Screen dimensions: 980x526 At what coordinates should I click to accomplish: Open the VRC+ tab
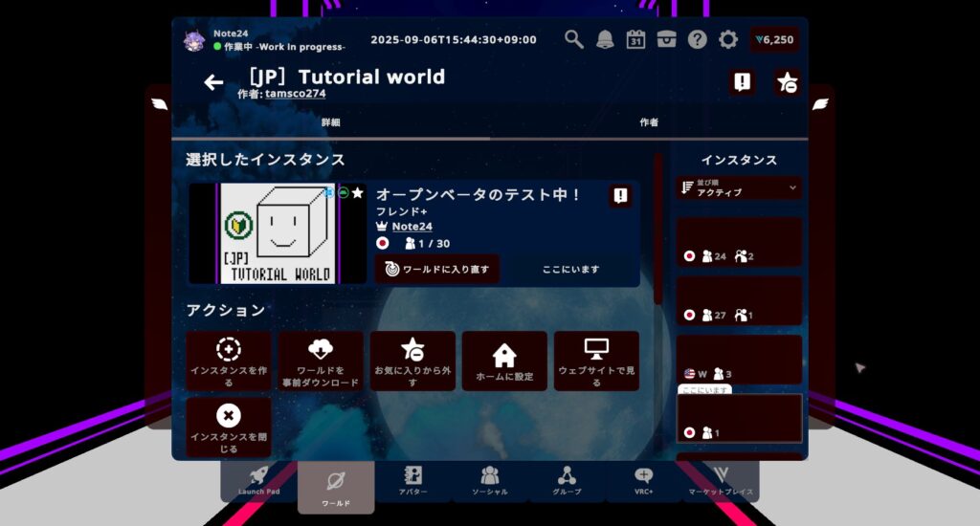pos(644,482)
